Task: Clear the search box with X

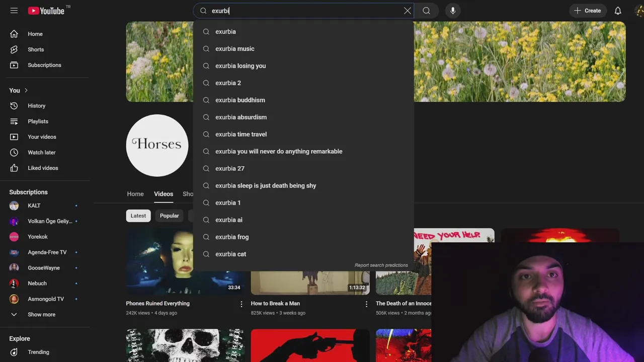Action: point(408,11)
